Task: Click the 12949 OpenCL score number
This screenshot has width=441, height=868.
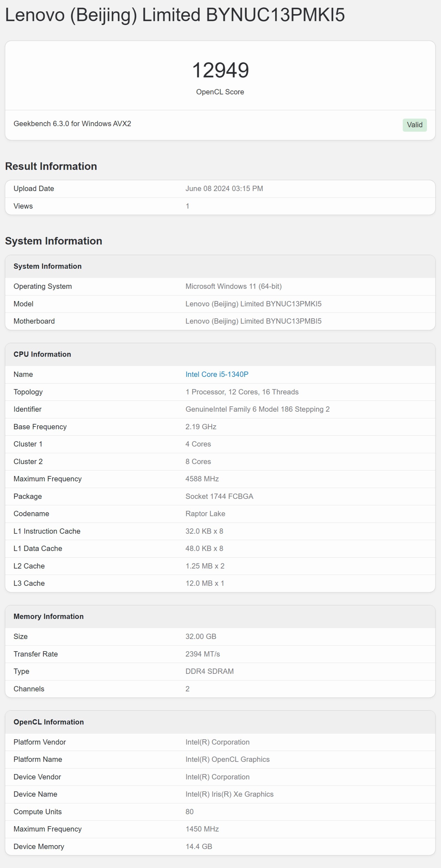Action: (x=220, y=70)
